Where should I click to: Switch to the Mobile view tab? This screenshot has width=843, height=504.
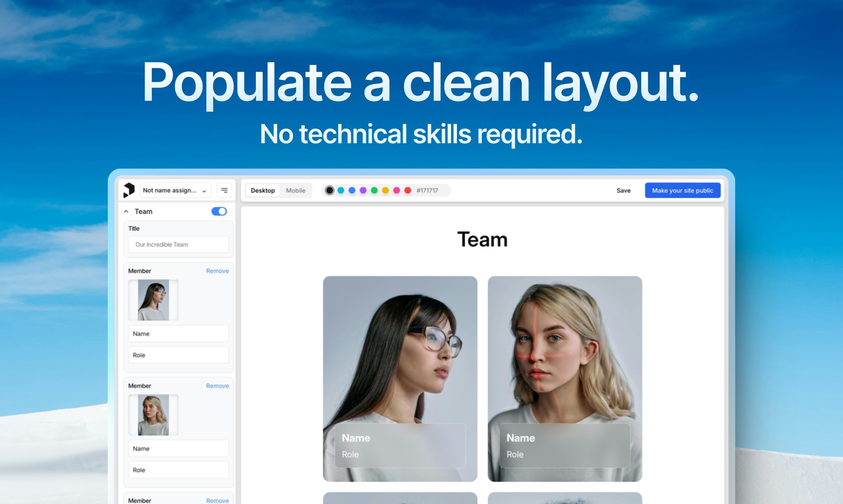tap(295, 191)
